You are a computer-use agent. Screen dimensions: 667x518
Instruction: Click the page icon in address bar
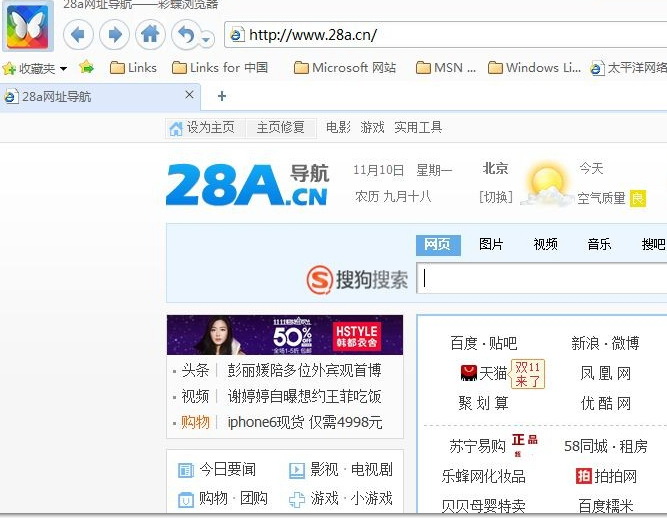click(x=237, y=35)
